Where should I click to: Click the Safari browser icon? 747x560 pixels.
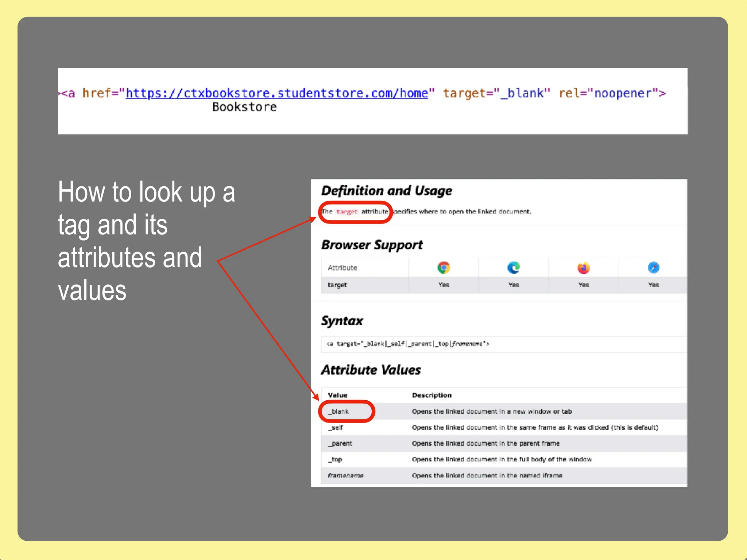click(653, 268)
